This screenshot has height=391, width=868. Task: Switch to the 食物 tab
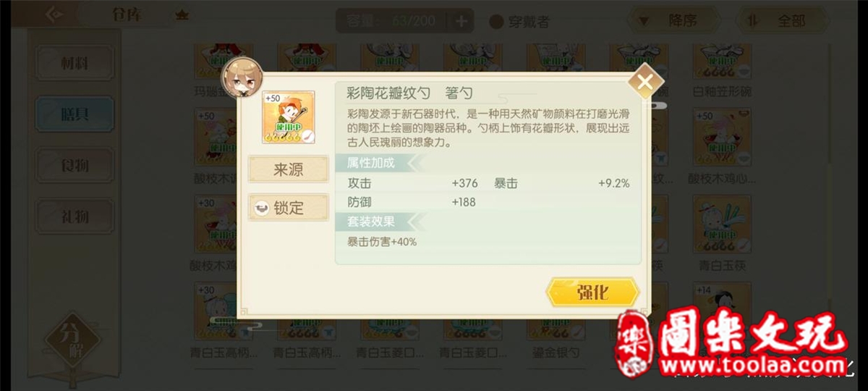(x=75, y=166)
